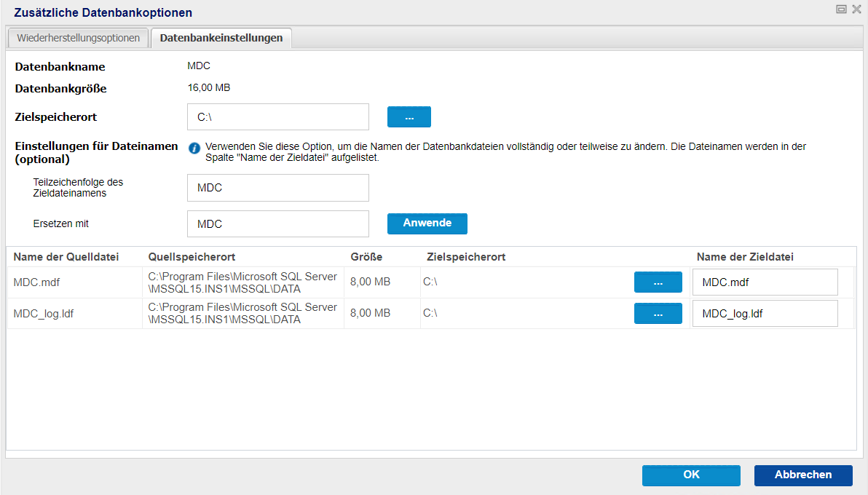Browse for the main Zielspeicherort folder
This screenshot has width=868, height=495.
pos(409,117)
